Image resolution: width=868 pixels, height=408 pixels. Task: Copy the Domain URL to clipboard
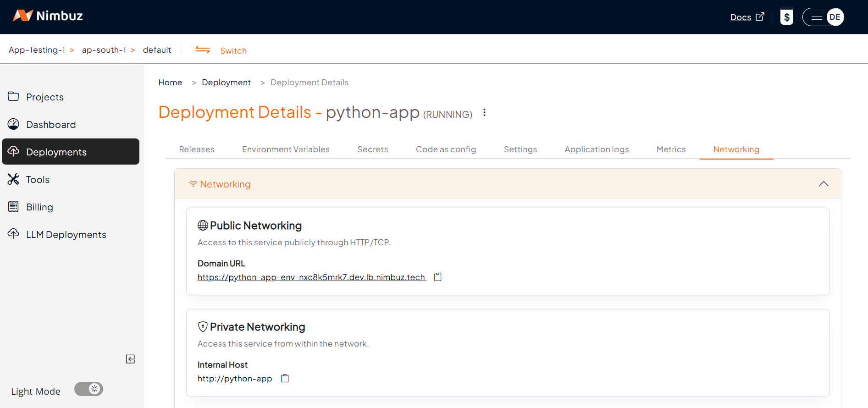point(437,277)
